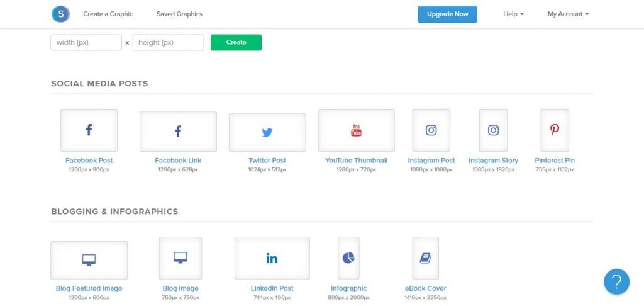Select the Instagram Post template icon

(431, 130)
